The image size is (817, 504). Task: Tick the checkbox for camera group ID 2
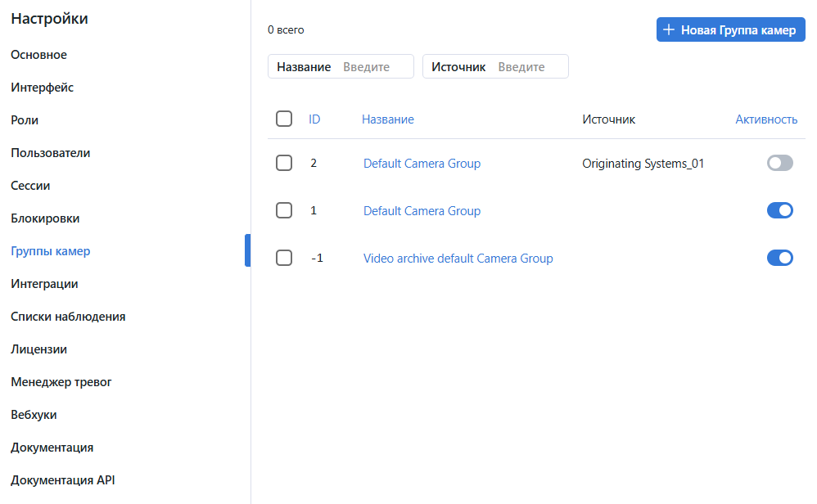[284, 164]
